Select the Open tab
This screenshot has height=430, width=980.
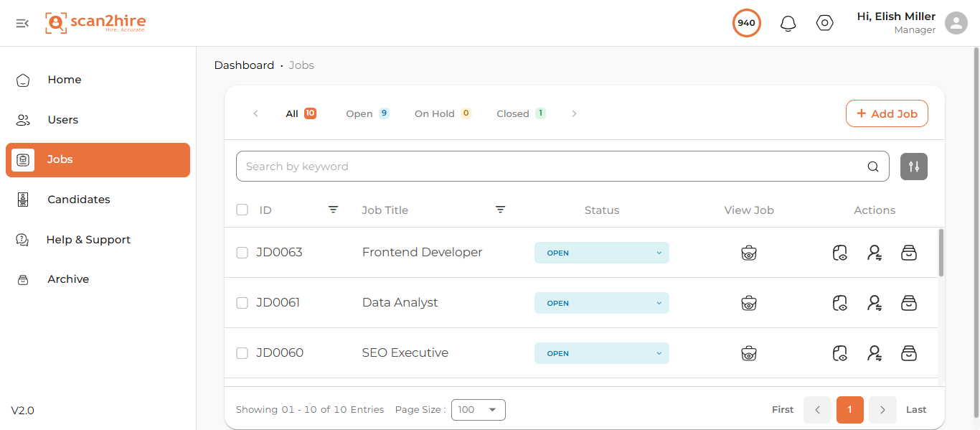367,113
